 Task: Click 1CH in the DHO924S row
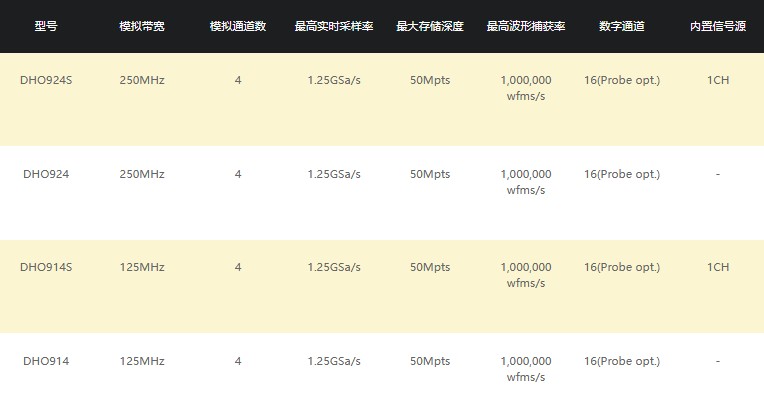pos(718,80)
